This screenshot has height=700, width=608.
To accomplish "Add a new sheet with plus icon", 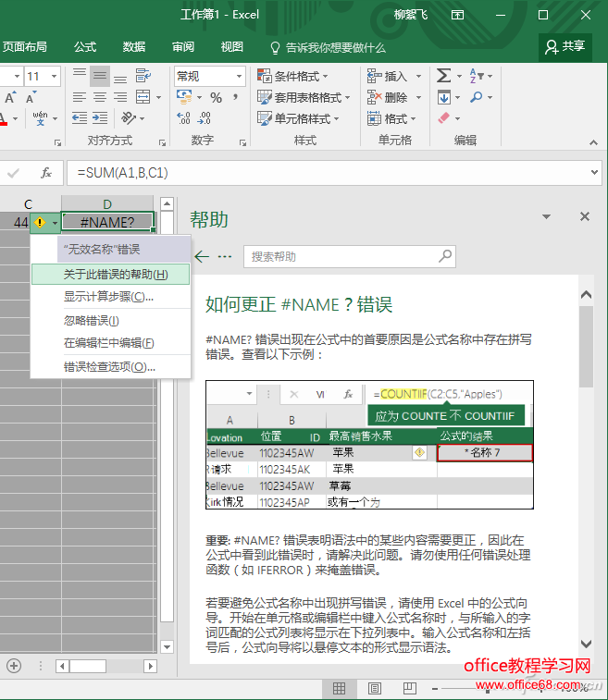I will click(14, 665).
